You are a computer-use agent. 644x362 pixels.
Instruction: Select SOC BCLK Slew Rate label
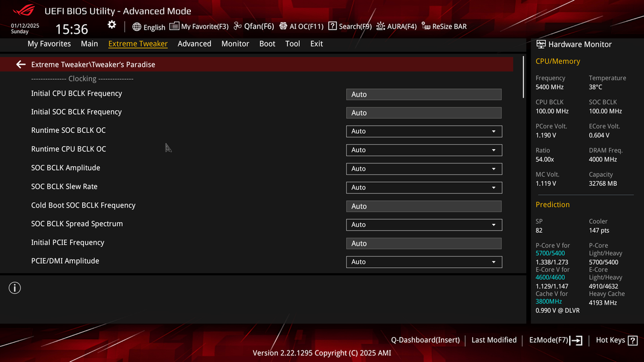[x=65, y=186]
